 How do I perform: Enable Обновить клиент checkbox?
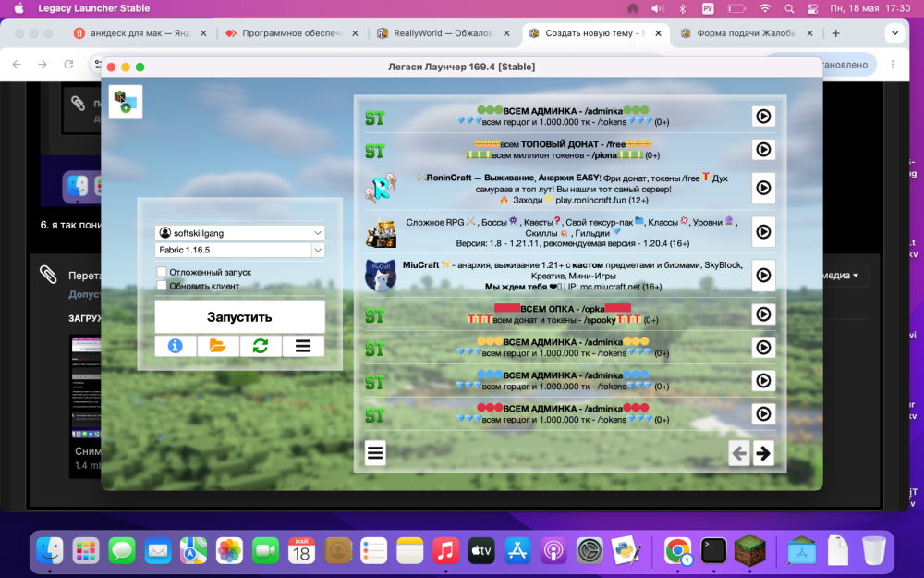click(x=162, y=286)
